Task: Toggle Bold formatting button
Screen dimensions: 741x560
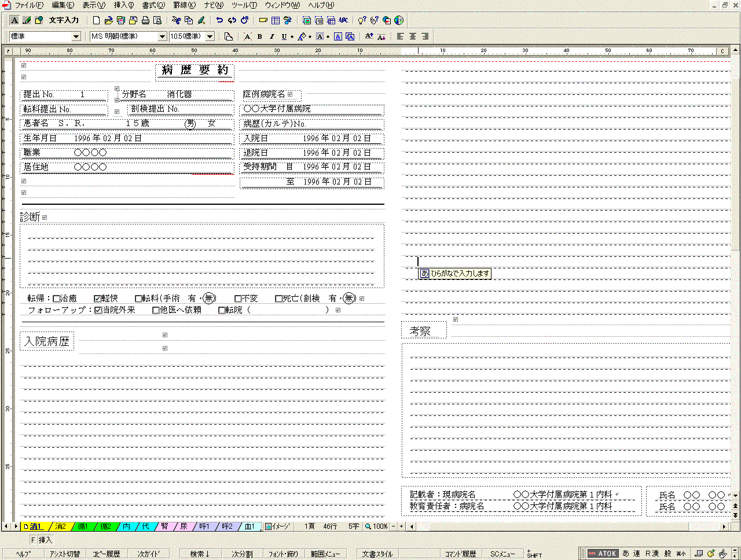Action: coord(260,36)
